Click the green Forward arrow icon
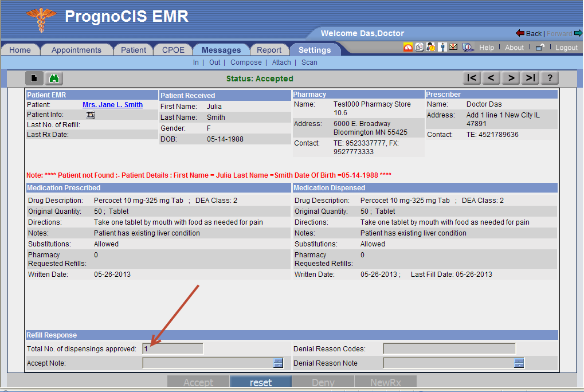Image resolution: width=584 pixels, height=392 pixels. 578,33
